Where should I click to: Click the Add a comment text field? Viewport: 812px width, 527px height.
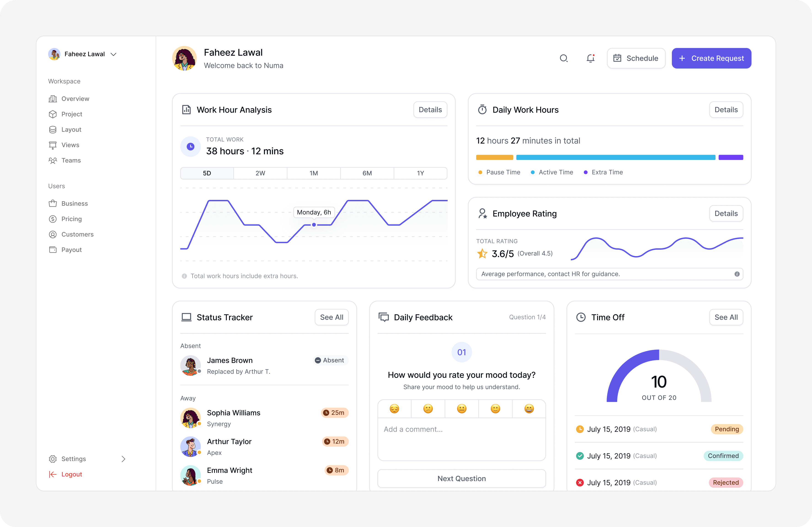pos(462,440)
